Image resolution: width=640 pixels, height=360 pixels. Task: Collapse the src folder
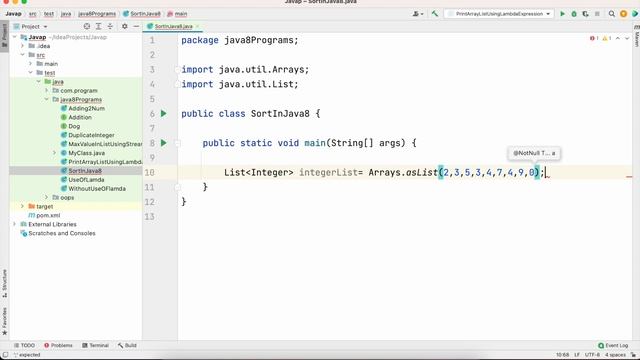[x=22, y=55]
